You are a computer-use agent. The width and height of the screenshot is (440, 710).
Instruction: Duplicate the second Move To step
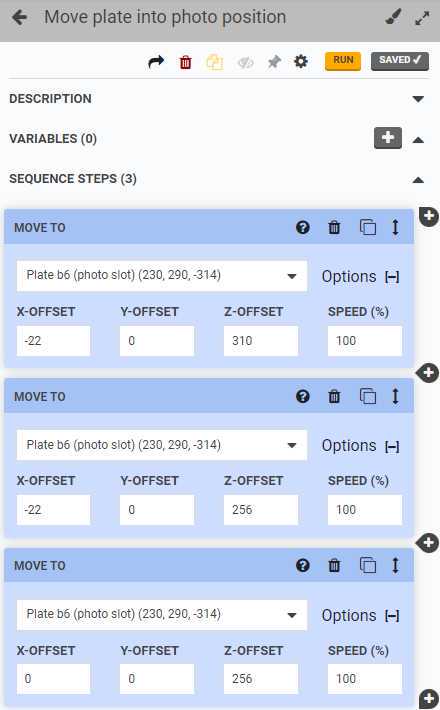368,397
